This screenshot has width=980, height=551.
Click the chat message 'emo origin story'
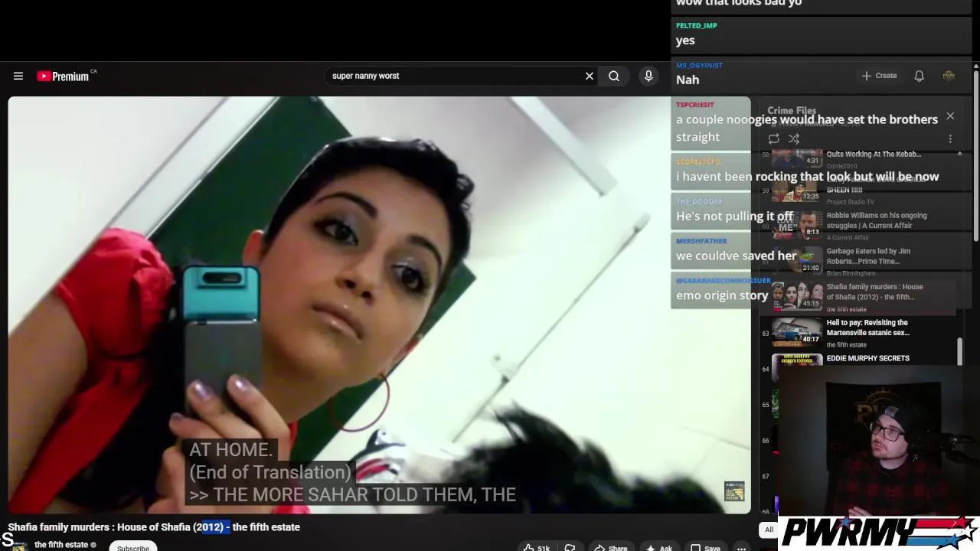(722, 295)
